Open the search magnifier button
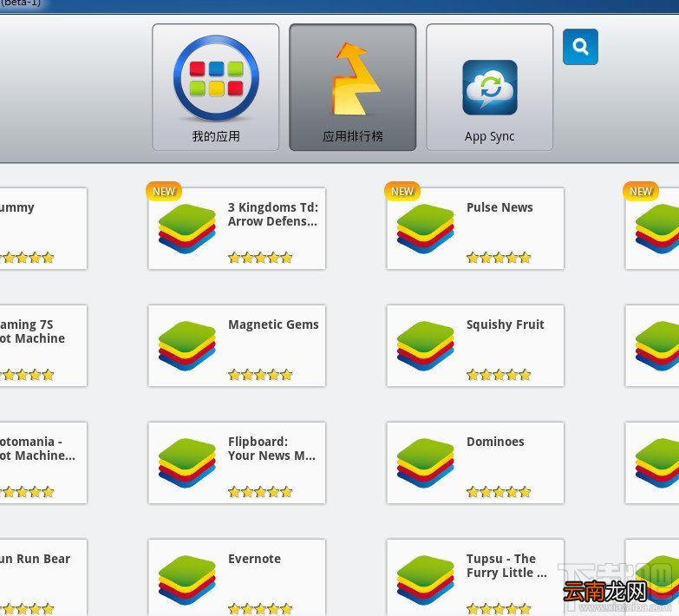679x616 pixels. pyautogui.click(x=580, y=47)
